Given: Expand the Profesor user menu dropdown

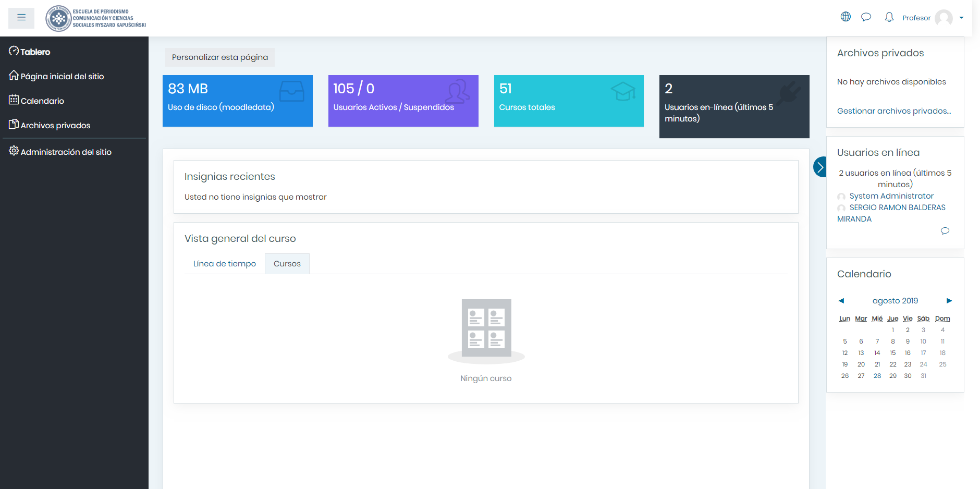Looking at the screenshot, I should (961, 18).
